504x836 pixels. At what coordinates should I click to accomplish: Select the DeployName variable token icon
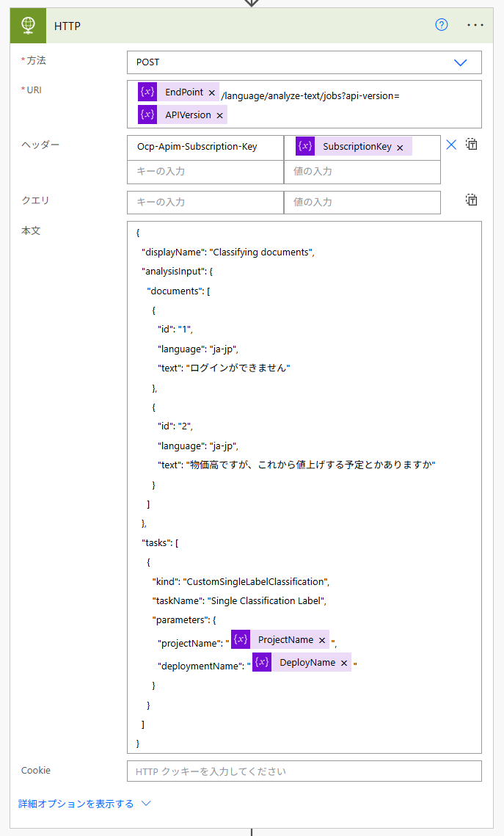click(262, 661)
